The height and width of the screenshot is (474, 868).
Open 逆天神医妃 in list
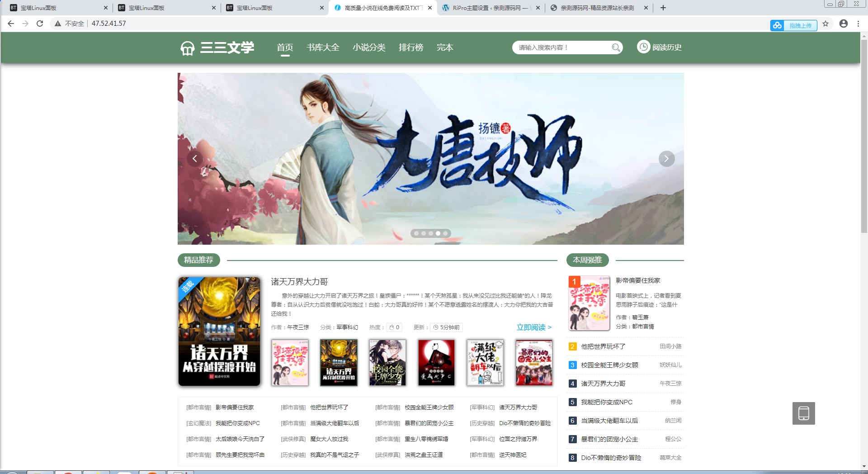[513, 455]
